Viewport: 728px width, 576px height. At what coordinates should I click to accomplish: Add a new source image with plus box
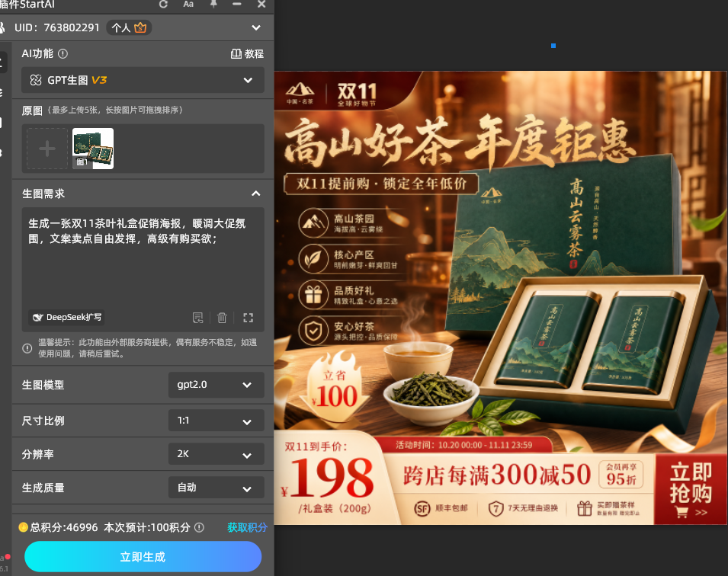pyautogui.click(x=47, y=149)
